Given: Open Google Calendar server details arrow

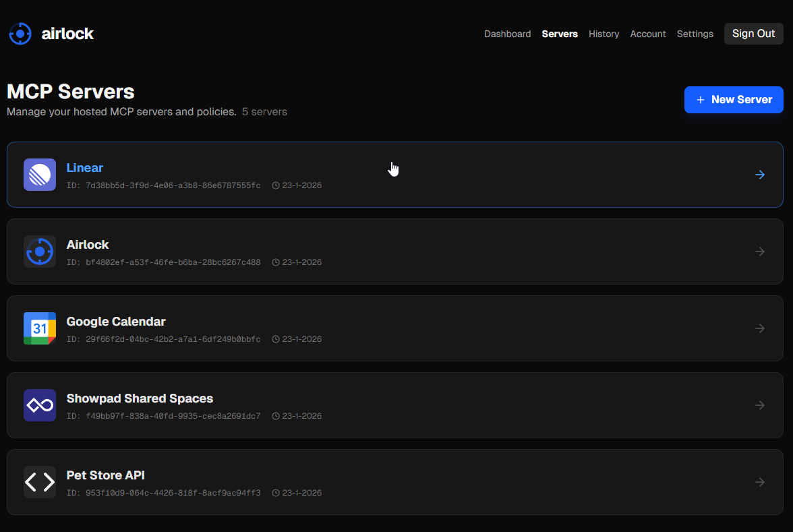Looking at the screenshot, I should tap(760, 328).
